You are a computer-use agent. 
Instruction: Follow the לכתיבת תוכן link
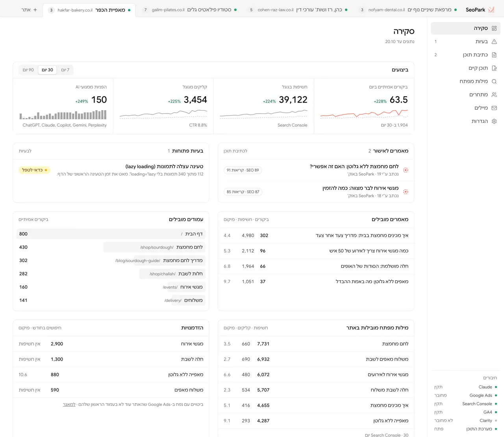coord(235,151)
